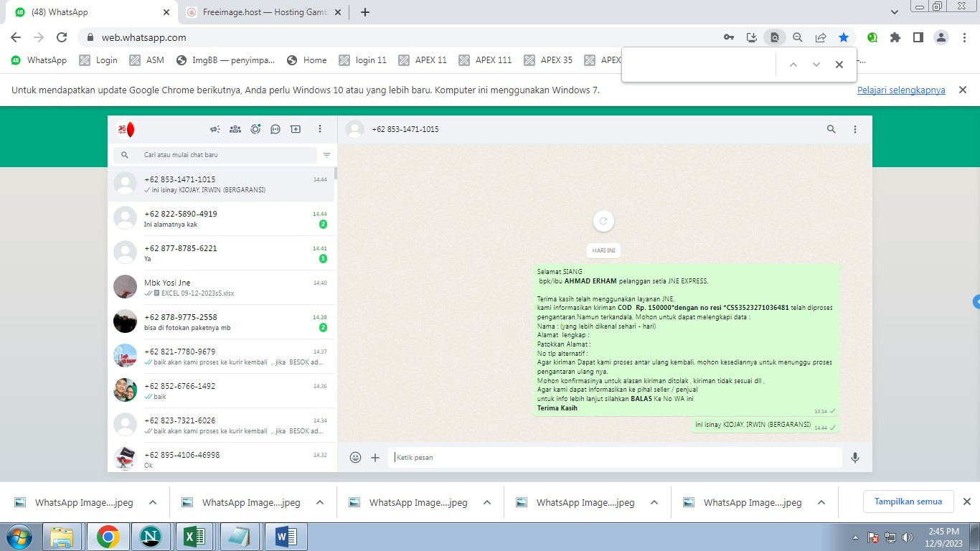Image resolution: width=980 pixels, height=551 pixels.
Task: Open the attachment plus menu
Action: [375, 457]
